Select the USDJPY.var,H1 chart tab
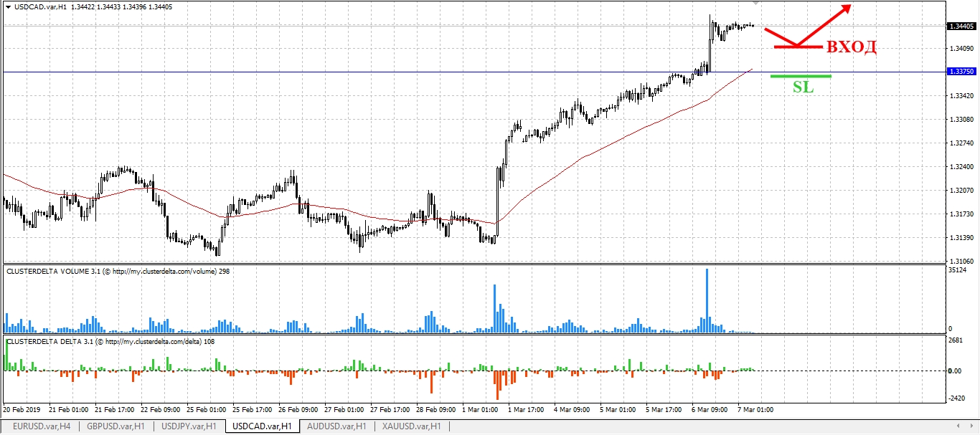980x435 pixels. click(x=189, y=426)
